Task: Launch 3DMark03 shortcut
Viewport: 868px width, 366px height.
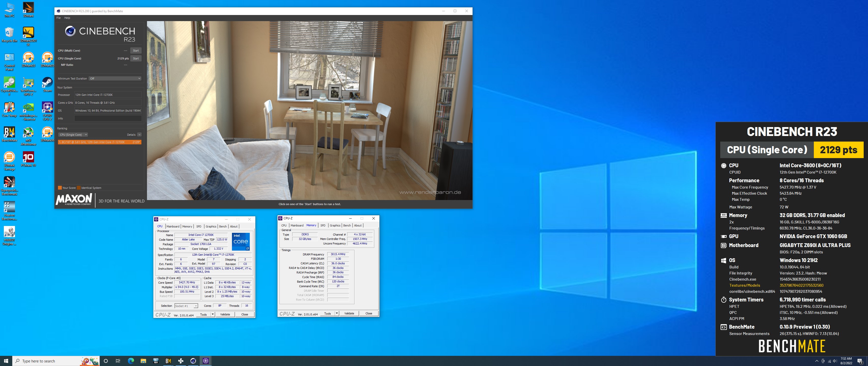Action: pos(28,59)
